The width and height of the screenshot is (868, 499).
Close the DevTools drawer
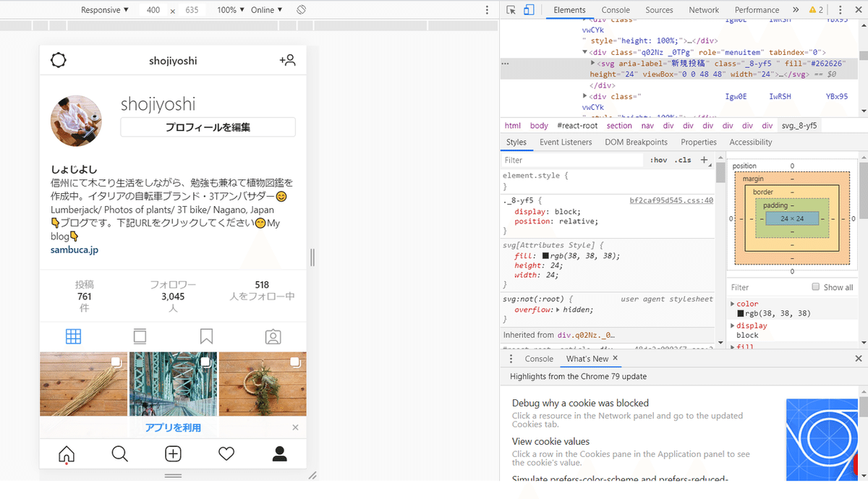859,359
